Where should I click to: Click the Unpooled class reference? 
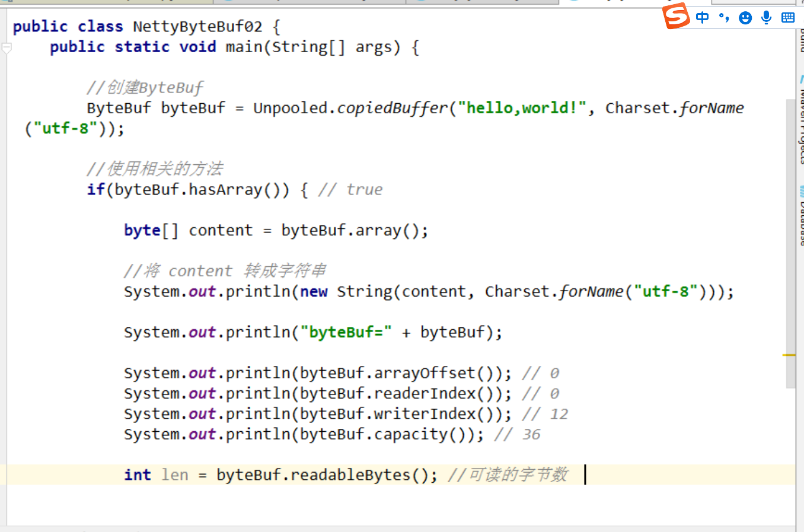291,108
